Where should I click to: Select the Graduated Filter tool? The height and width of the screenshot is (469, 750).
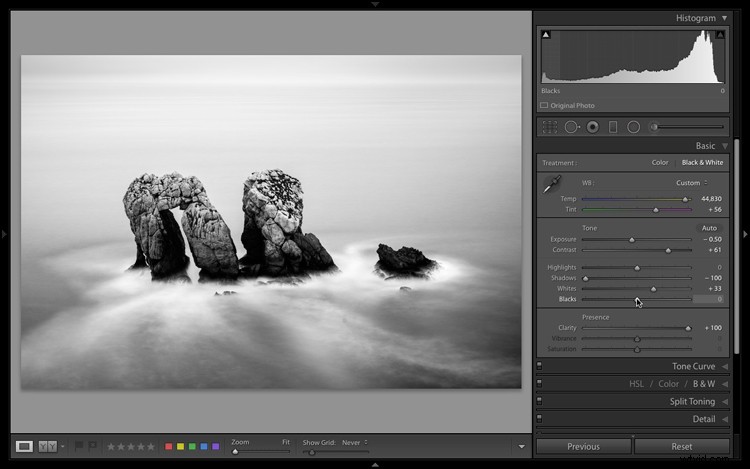613,127
